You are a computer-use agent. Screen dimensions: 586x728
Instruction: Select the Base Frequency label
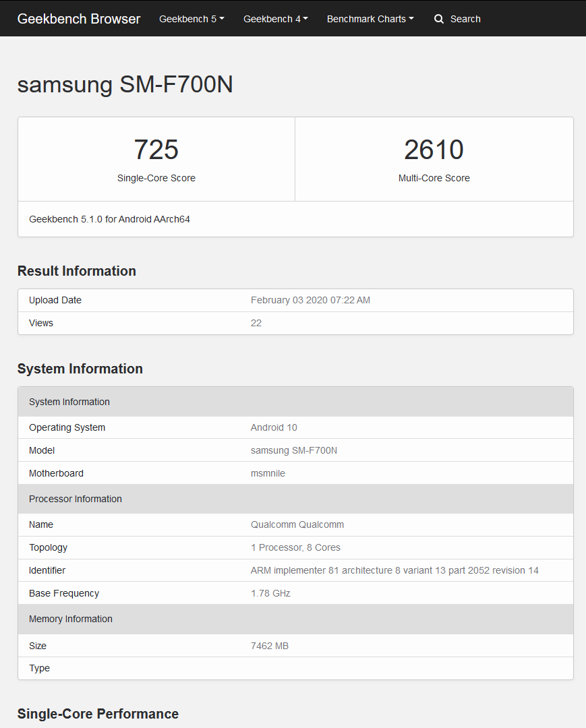coord(64,593)
